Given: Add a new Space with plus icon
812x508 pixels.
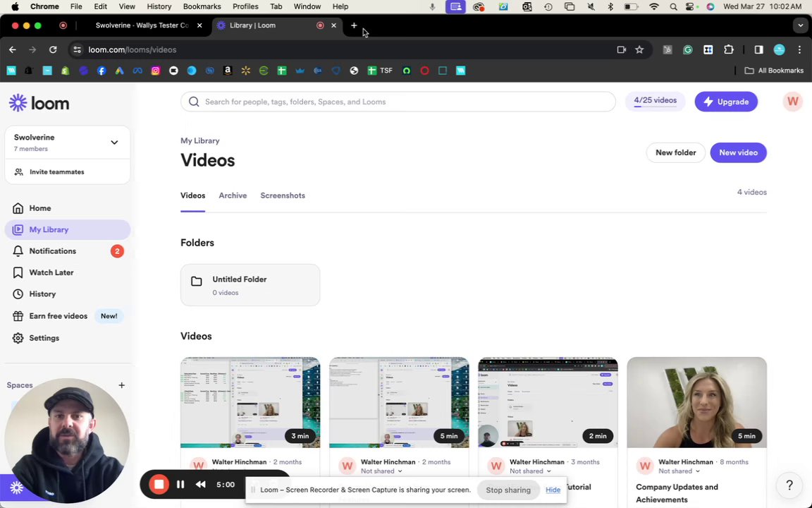Looking at the screenshot, I should pos(122,385).
